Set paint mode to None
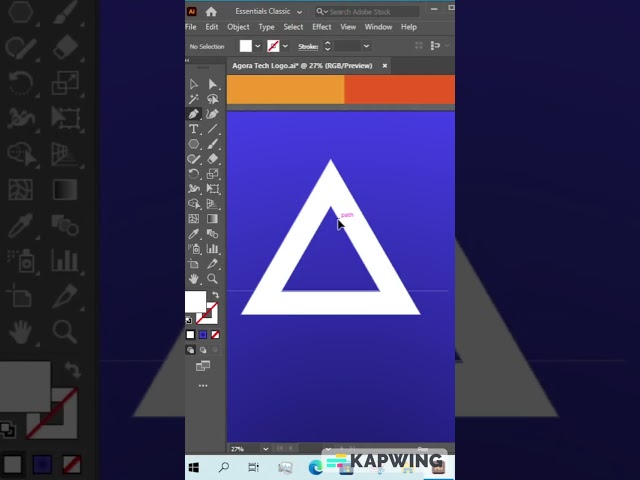640x480 pixels. [215, 335]
